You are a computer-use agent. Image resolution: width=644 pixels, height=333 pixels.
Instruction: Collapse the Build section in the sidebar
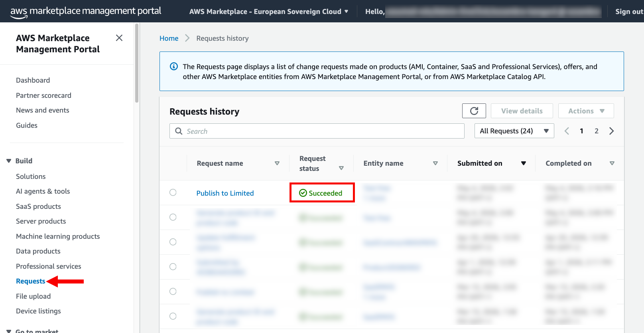[x=9, y=161]
